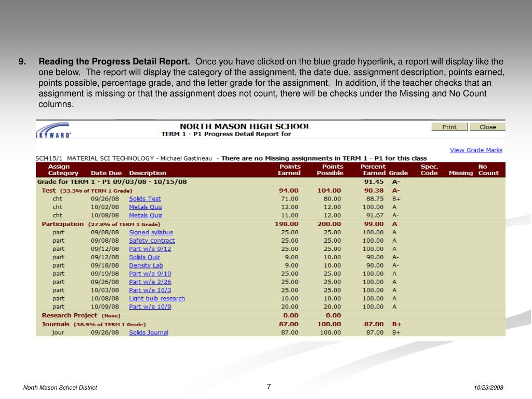532x399 pixels.
Task: Open the Part w/e 10/3 link
Action: 150,290
